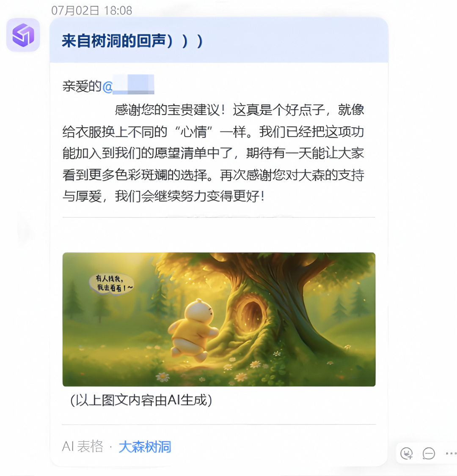Click the message line starting 感谢您的宝贵建议
This screenshot has height=476, width=457.
[240, 110]
